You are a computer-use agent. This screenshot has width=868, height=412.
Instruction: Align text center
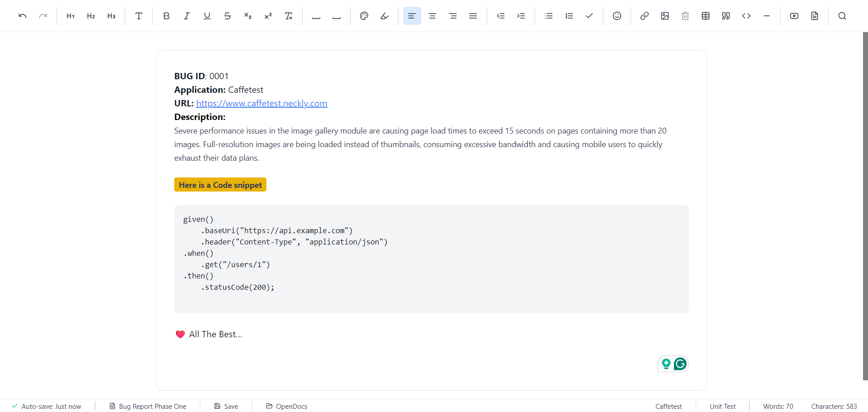coord(432,16)
